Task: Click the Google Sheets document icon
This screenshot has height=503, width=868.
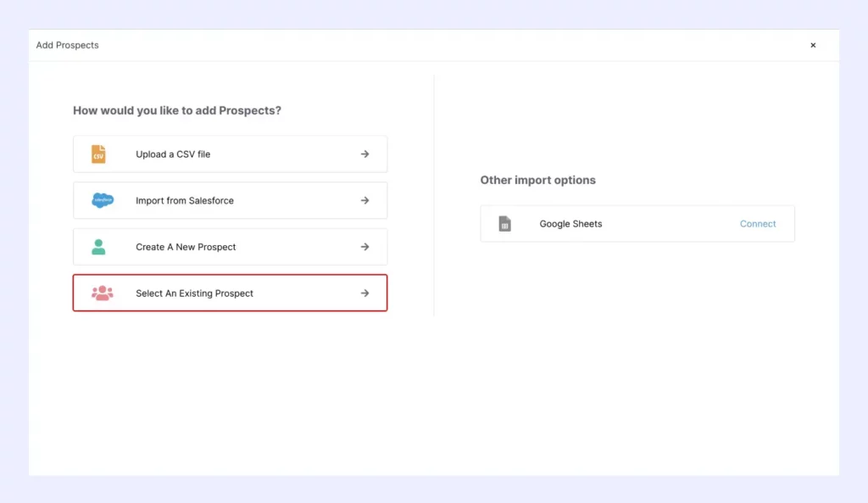Action: (505, 224)
